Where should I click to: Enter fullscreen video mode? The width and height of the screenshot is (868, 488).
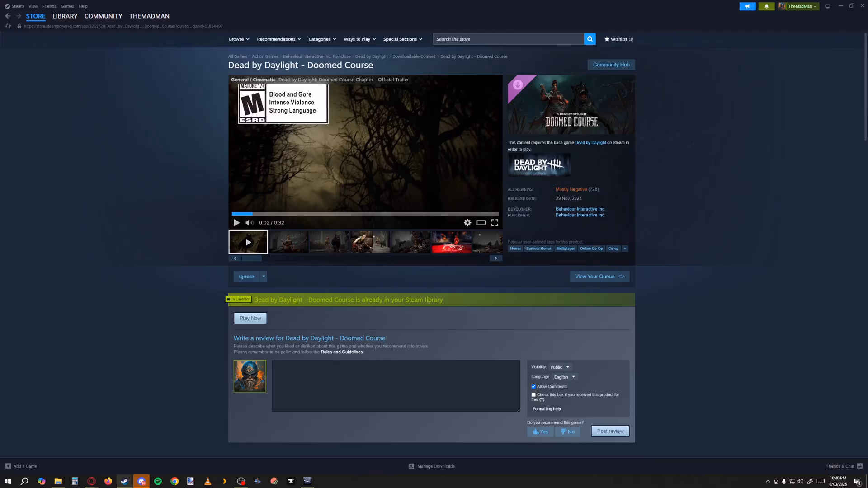pyautogui.click(x=495, y=223)
